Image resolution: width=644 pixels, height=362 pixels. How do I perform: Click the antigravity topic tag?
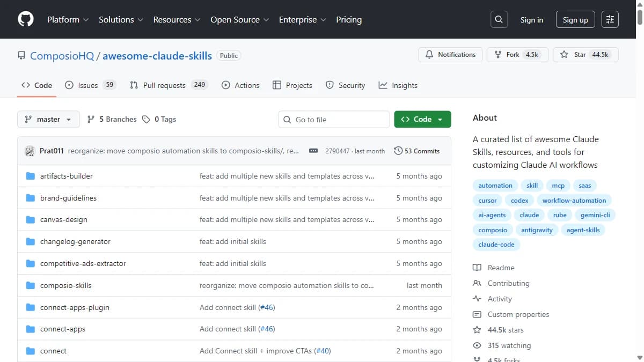[537, 230]
